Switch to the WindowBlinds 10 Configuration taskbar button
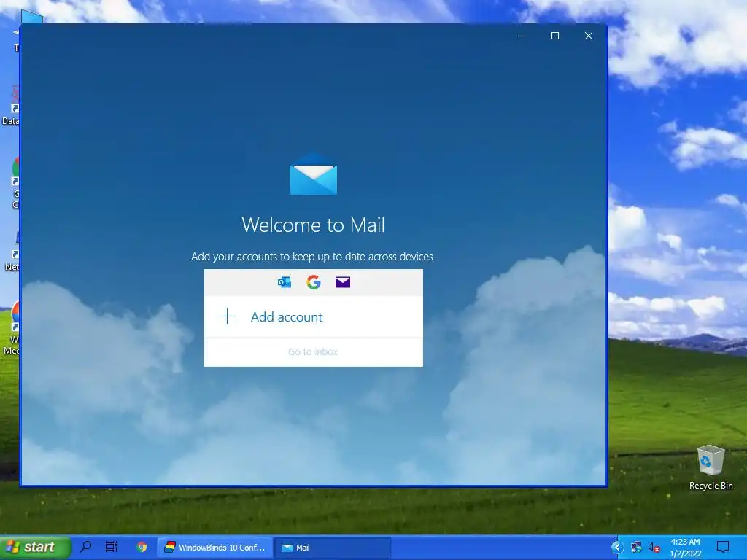The height and width of the screenshot is (560, 747). pos(215,548)
